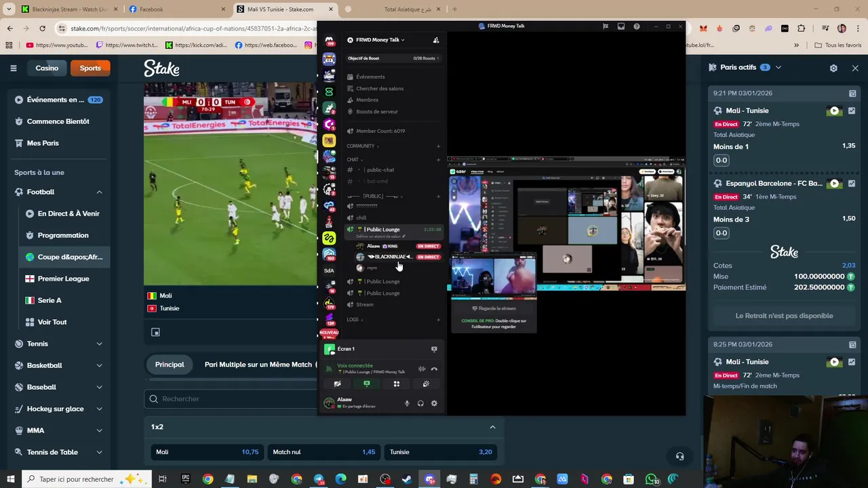Bet on Match nul at odds 1,45

click(323, 452)
